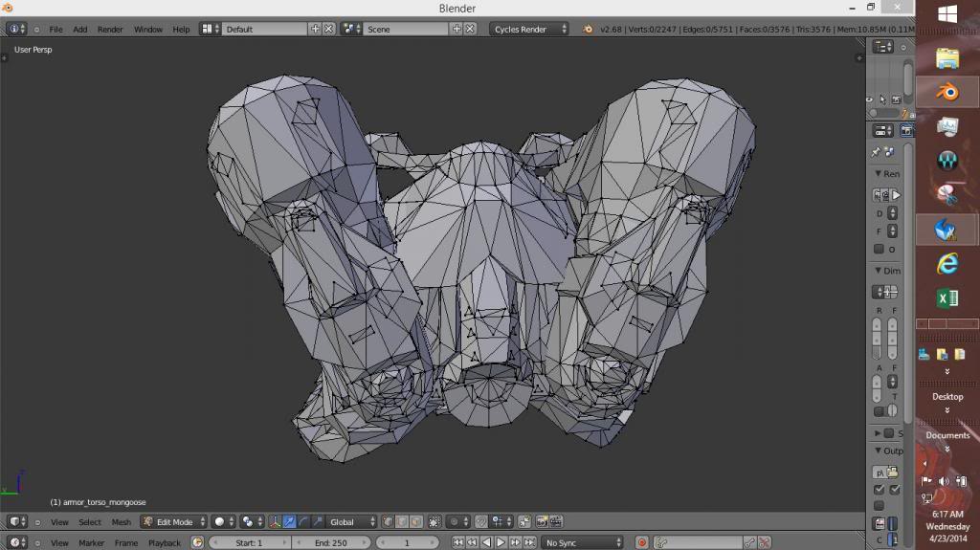Open the Cycles Render engine dropdown
This screenshot has width=980, height=550.
[x=529, y=30]
